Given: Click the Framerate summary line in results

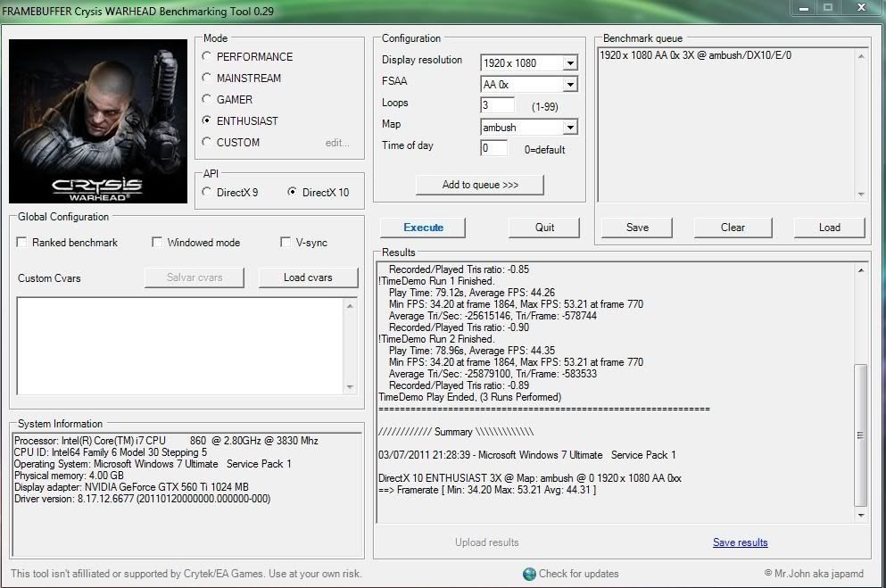Looking at the screenshot, I should pyautogui.click(x=487, y=490).
